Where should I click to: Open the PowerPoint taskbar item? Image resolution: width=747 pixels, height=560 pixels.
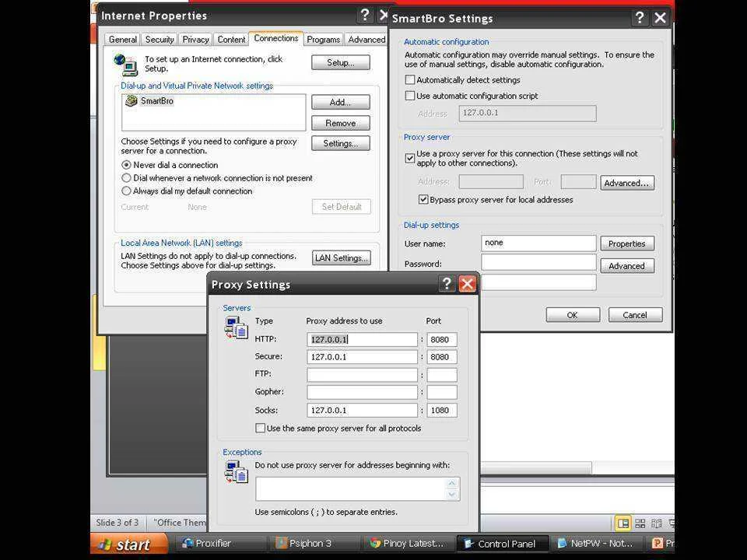[661, 544]
